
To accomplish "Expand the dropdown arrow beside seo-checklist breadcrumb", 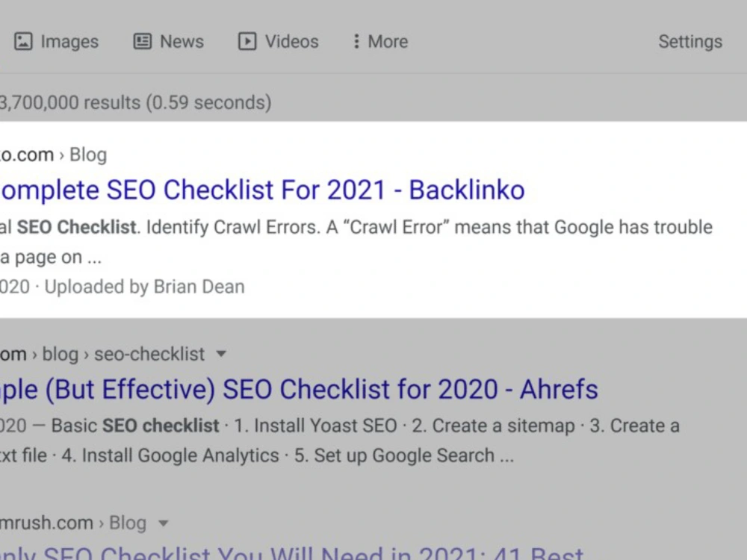I will [220, 354].
